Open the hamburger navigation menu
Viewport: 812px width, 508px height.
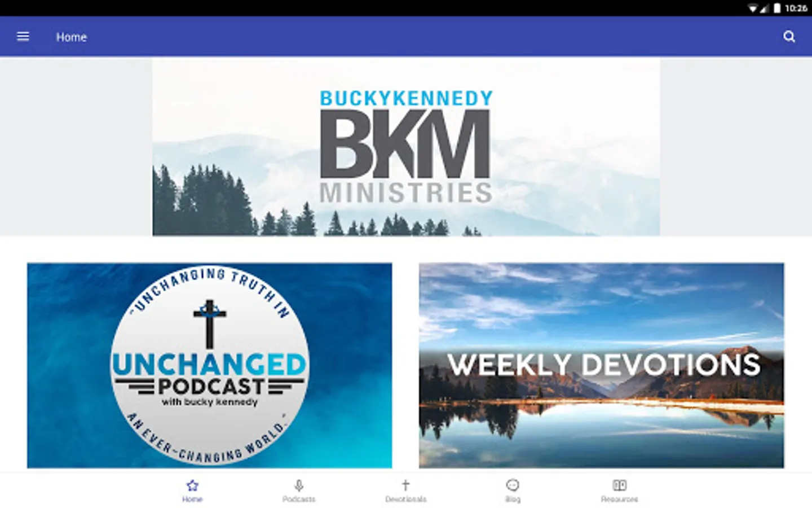pos(23,37)
